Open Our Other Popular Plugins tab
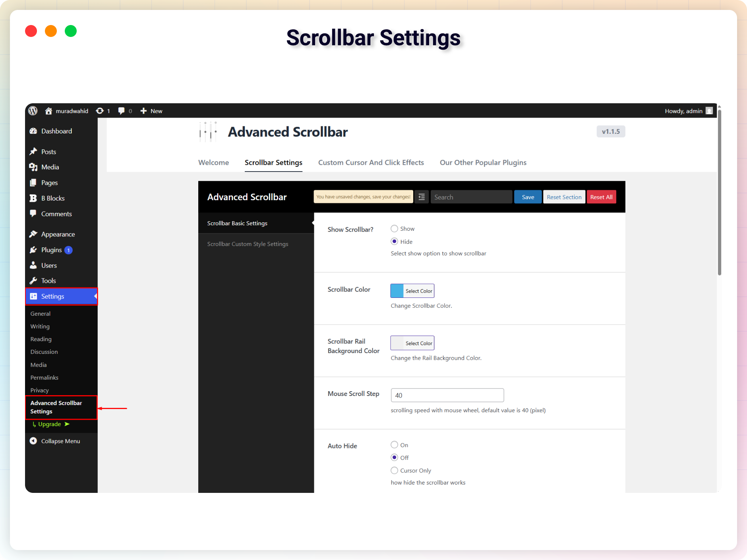Image resolution: width=747 pixels, height=560 pixels. (x=483, y=162)
